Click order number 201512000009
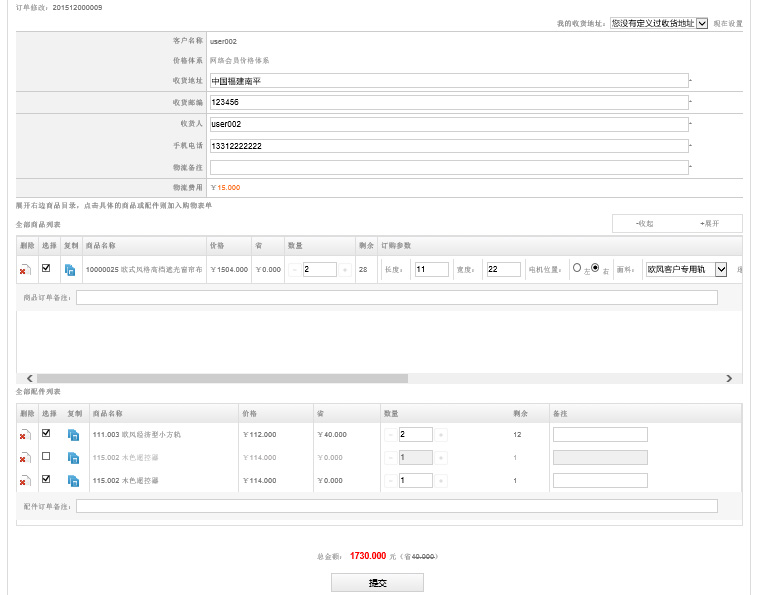Screen dimensions: 760x595 77,8
